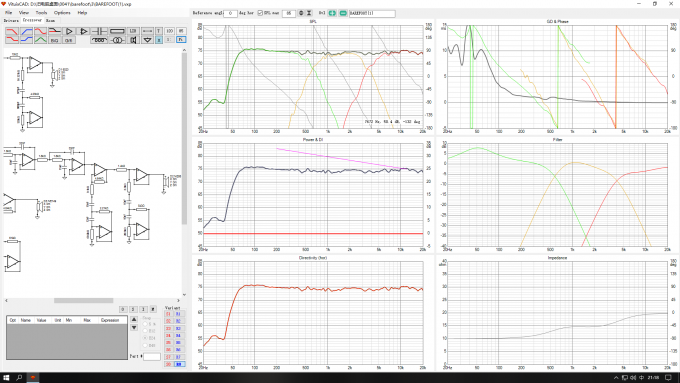Select the blue high-pass filter block
The width and height of the screenshot is (680, 383).
tap(26, 31)
